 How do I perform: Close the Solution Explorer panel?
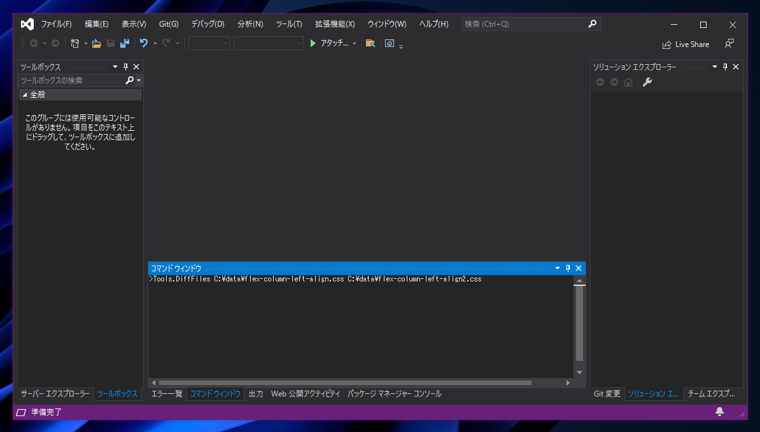pos(736,66)
